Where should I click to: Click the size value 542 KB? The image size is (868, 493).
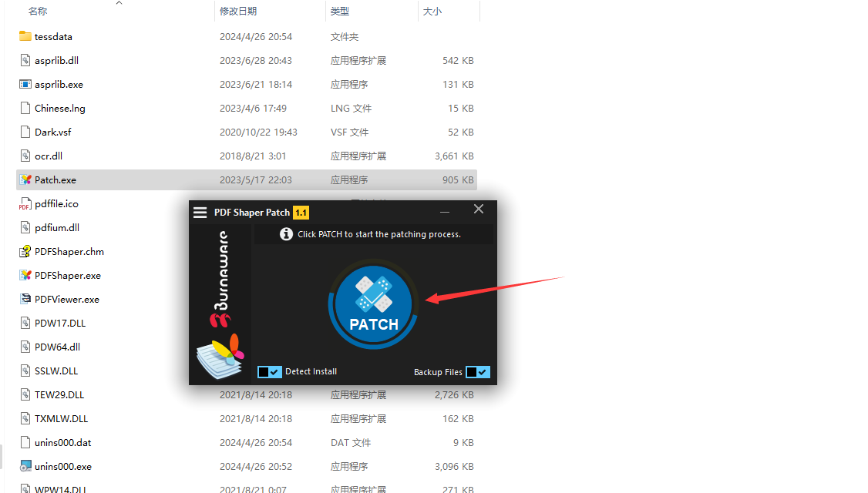pyautogui.click(x=458, y=60)
